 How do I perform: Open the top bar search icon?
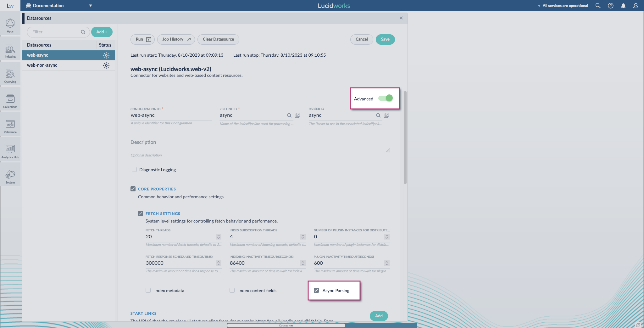(x=598, y=6)
